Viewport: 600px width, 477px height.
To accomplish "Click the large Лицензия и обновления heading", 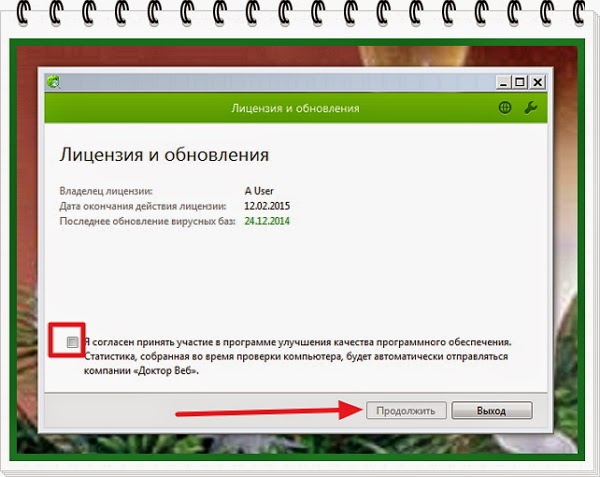I will tap(164, 155).
